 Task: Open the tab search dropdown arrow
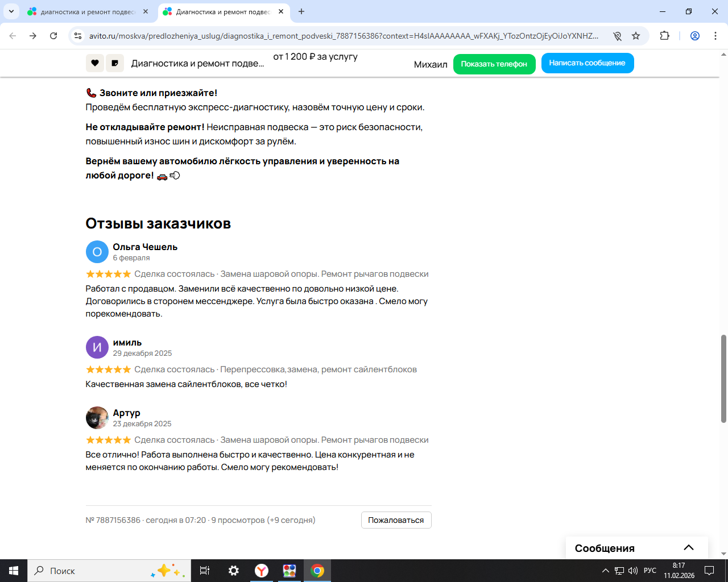click(11, 11)
